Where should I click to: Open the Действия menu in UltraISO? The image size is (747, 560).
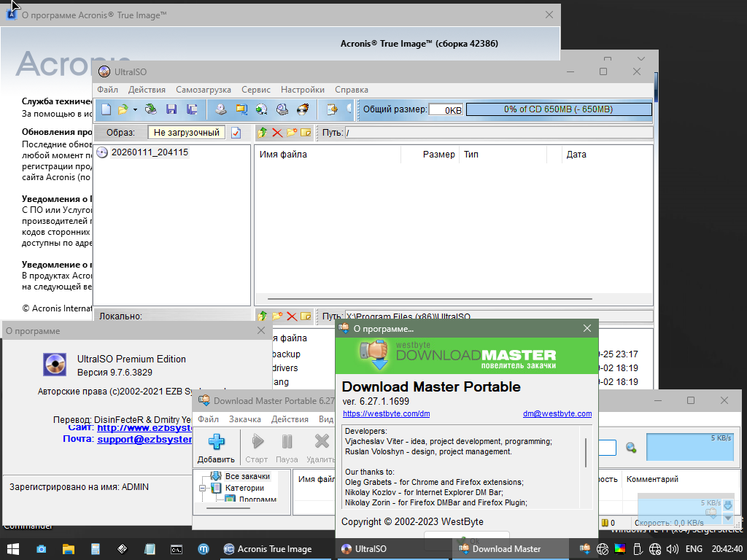point(147,90)
